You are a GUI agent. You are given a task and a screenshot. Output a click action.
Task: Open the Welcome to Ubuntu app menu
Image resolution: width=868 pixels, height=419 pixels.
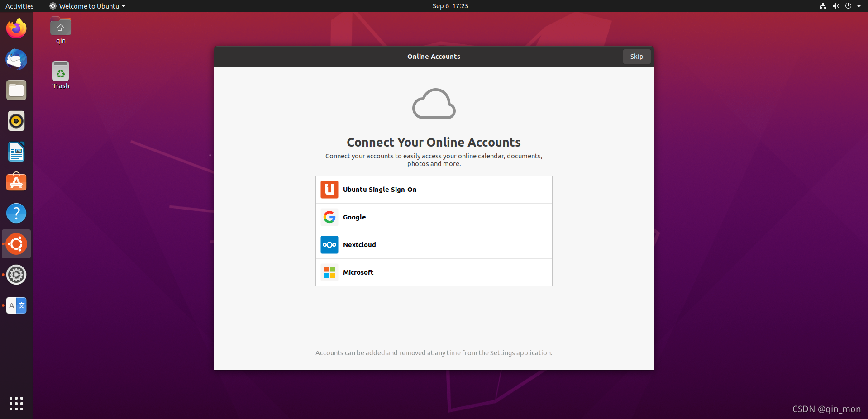[87, 6]
